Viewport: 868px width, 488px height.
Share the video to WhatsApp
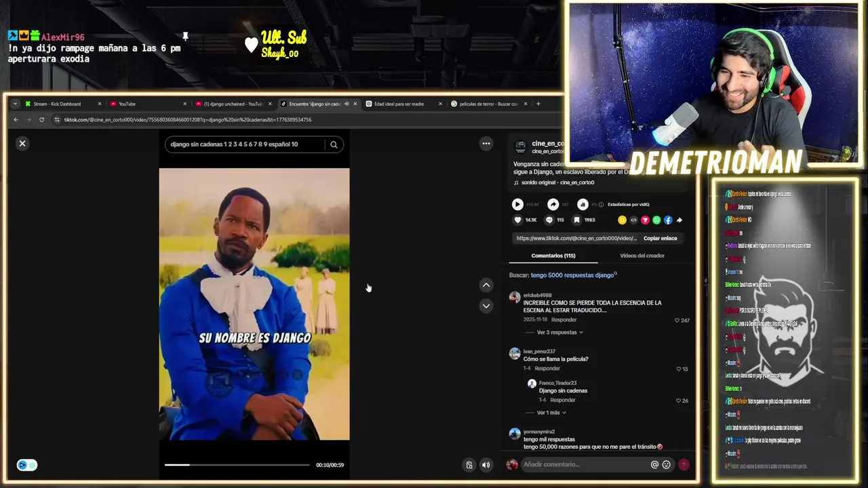(656, 220)
